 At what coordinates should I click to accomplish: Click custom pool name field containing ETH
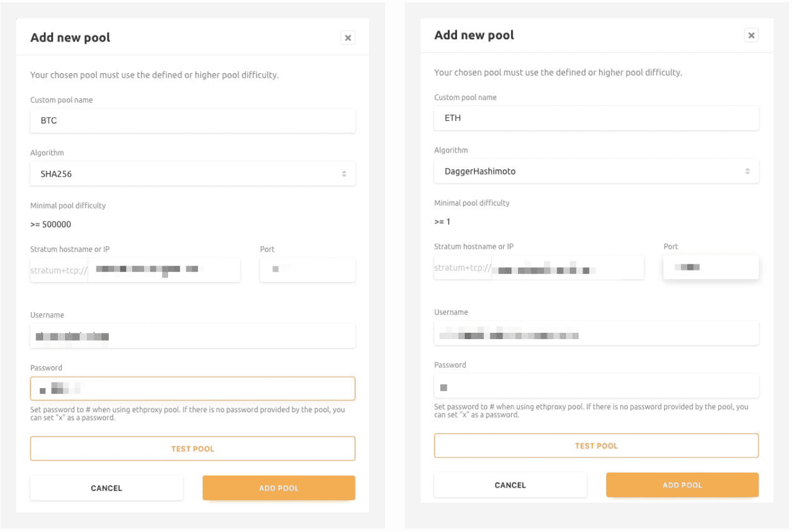coord(596,118)
